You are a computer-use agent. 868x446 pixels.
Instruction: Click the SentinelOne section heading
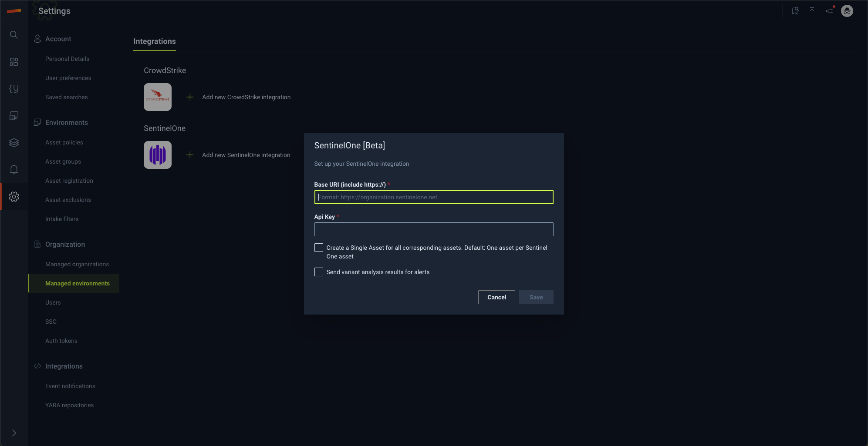tap(165, 128)
